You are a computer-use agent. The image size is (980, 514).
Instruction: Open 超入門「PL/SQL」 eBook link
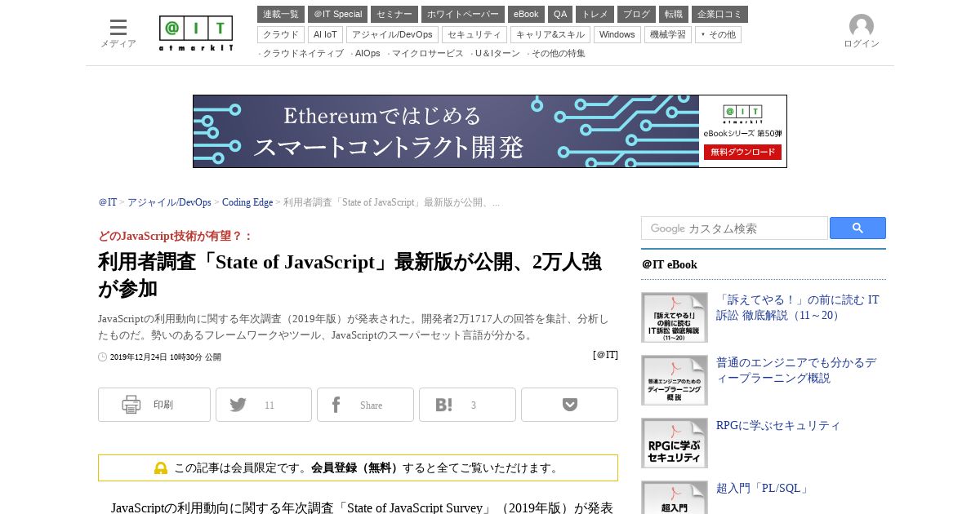pyautogui.click(x=764, y=489)
